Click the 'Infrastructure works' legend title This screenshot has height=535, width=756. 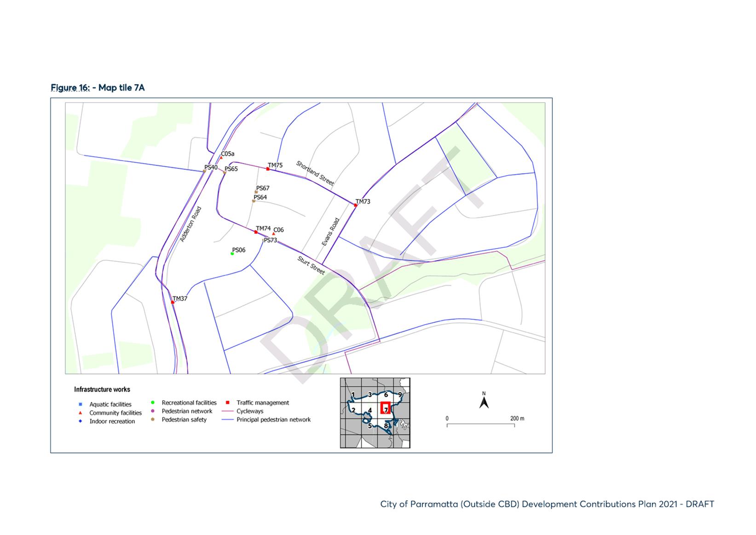click(x=102, y=390)
